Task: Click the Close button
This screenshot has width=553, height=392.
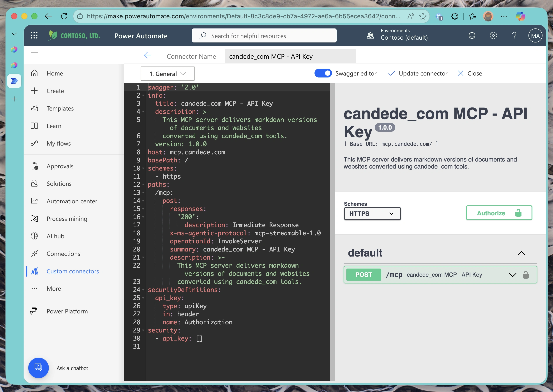Action: (x=470, y=73)
